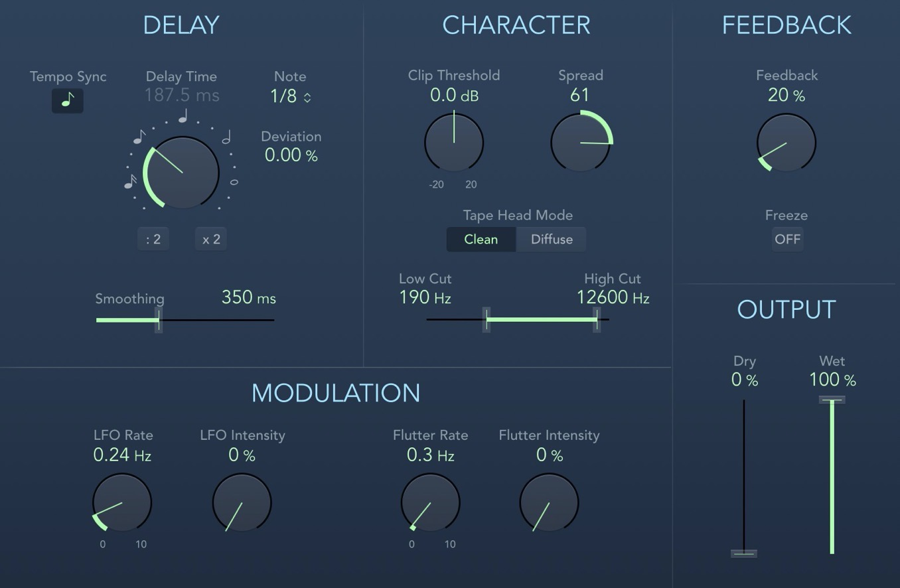The height and width of the screenshot is (588, 900).
Task: Click the quarter note icon above Delay Time knob
Action: point(183,116)
